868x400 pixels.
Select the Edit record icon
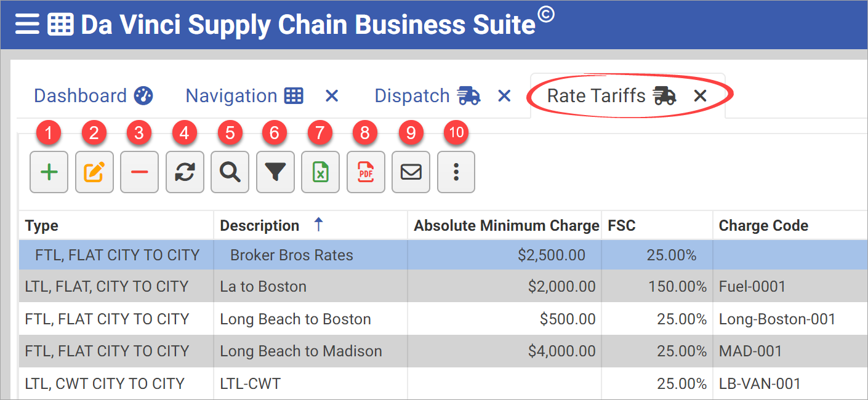[x=94, y=172]
